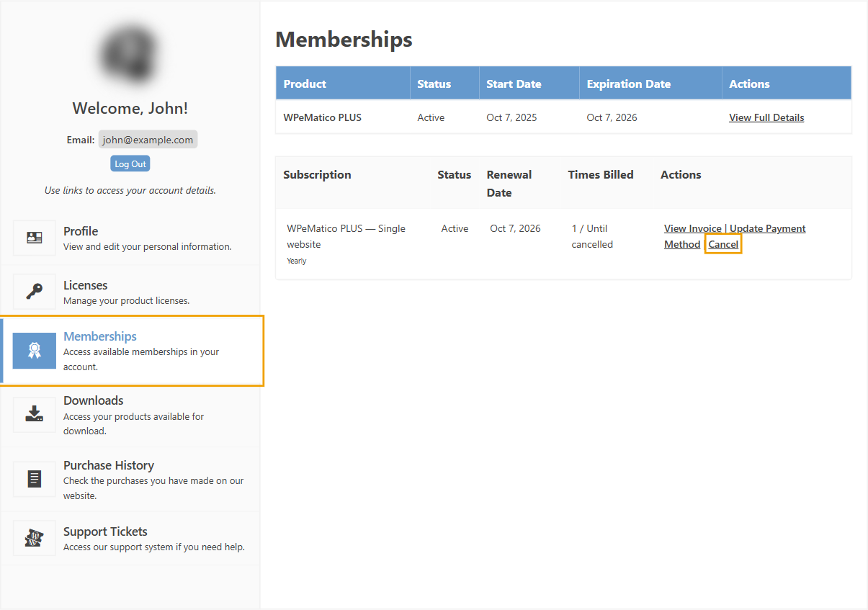Click the Yearly billing period label
This screenshot has width=868, height=610.
(x=297, y=261)
